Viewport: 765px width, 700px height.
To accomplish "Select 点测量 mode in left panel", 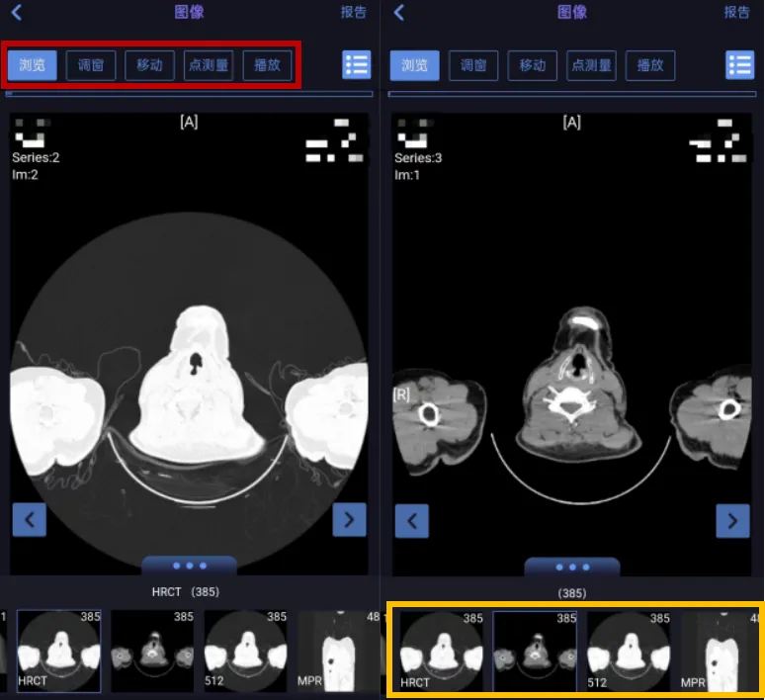I will (209, 65).
